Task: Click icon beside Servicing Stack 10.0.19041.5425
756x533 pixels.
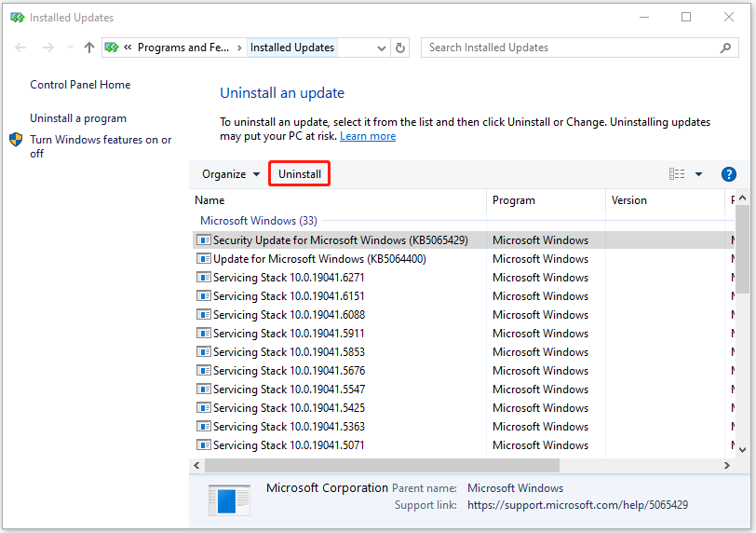Action: coord(204,407)
